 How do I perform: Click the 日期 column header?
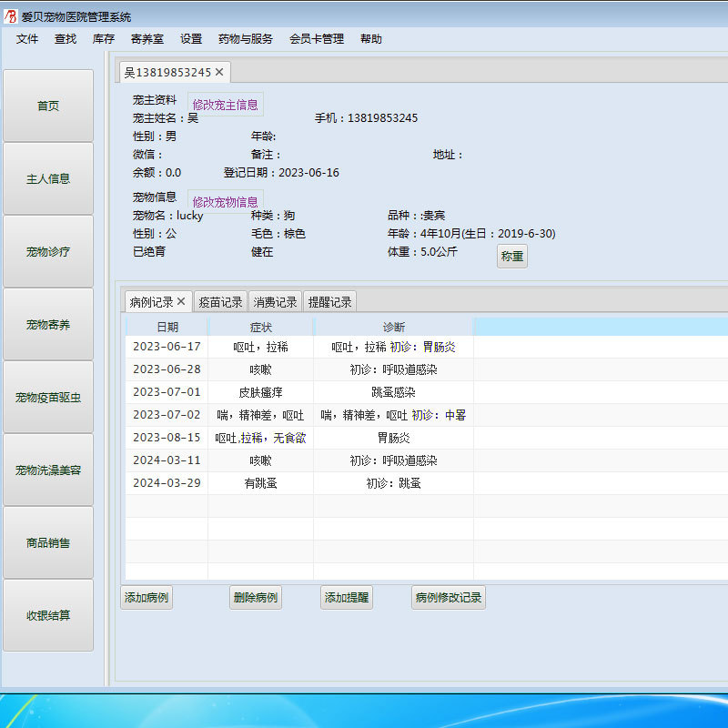tap(167, 327)
